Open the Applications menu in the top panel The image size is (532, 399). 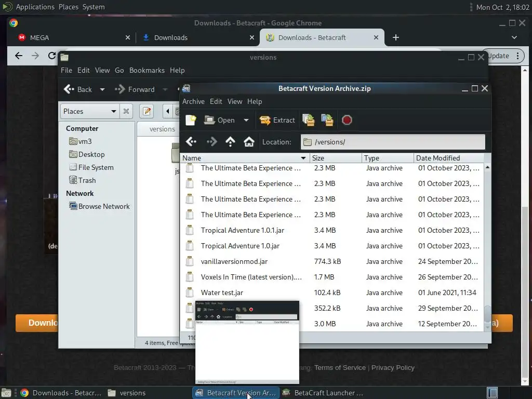coord(35,7)
